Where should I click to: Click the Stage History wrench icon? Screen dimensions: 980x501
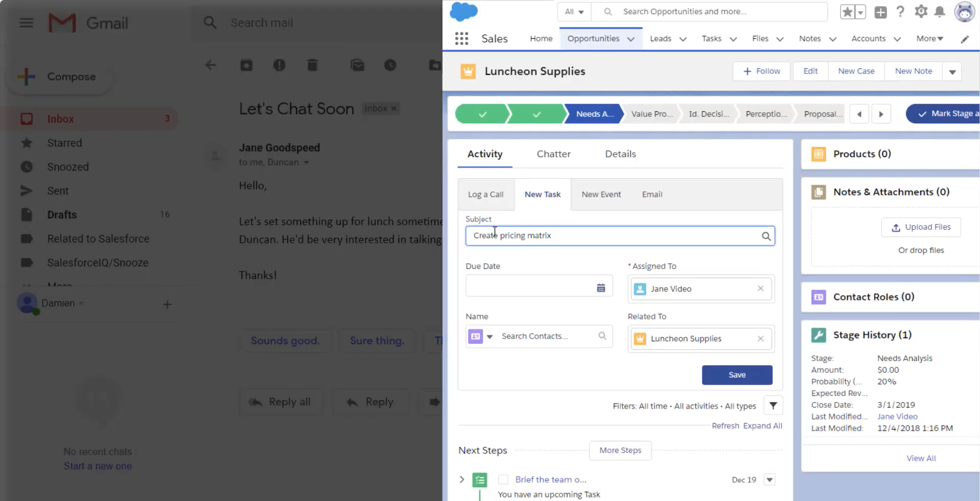point(819,335)
